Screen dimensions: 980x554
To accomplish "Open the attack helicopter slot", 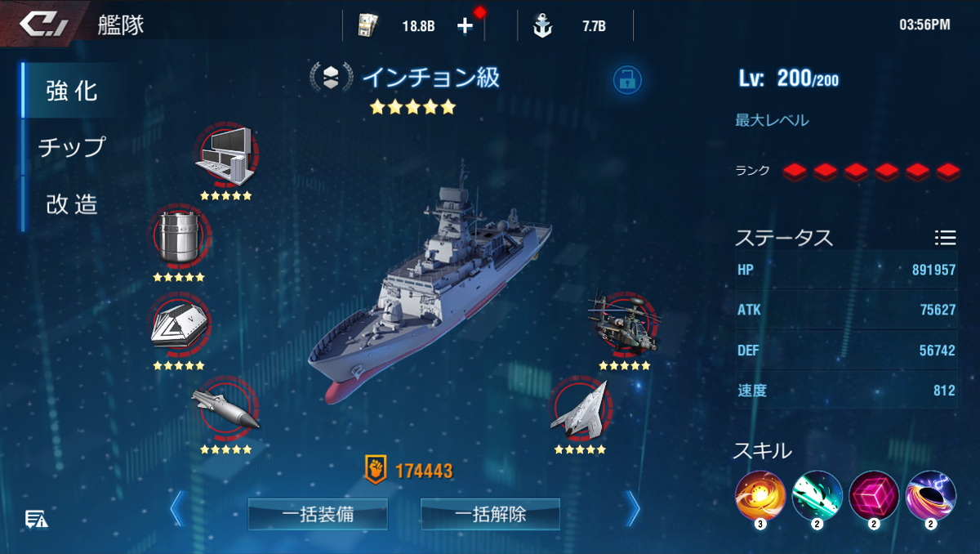I will pos(625,325).
